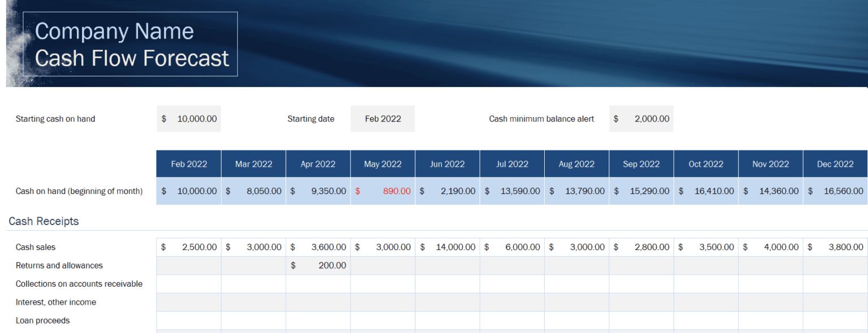Select the Apr 2022 returns 200.00 cell
Screen dimensions: 868x333
(318, 265)
